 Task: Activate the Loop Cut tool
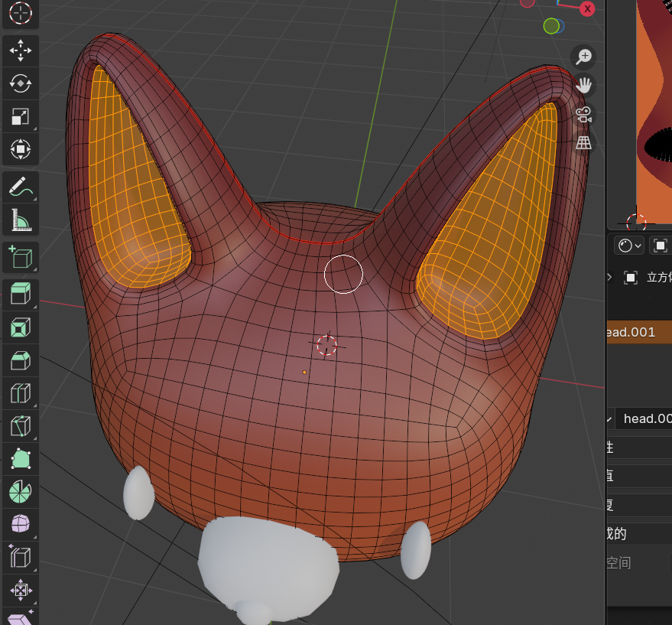21,393
